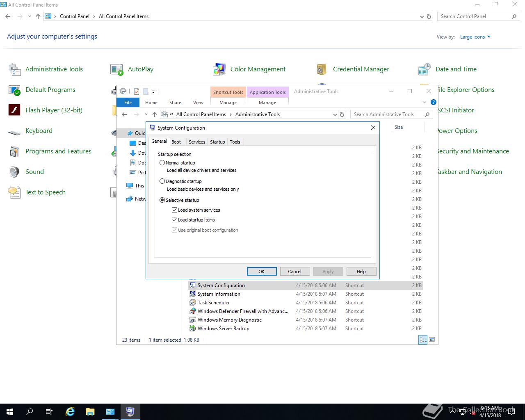Image resolution: width=525 pixels, height=420 pixels.
Task: Launch Internet Explorer from taskbar
Action: pos(70,411)
